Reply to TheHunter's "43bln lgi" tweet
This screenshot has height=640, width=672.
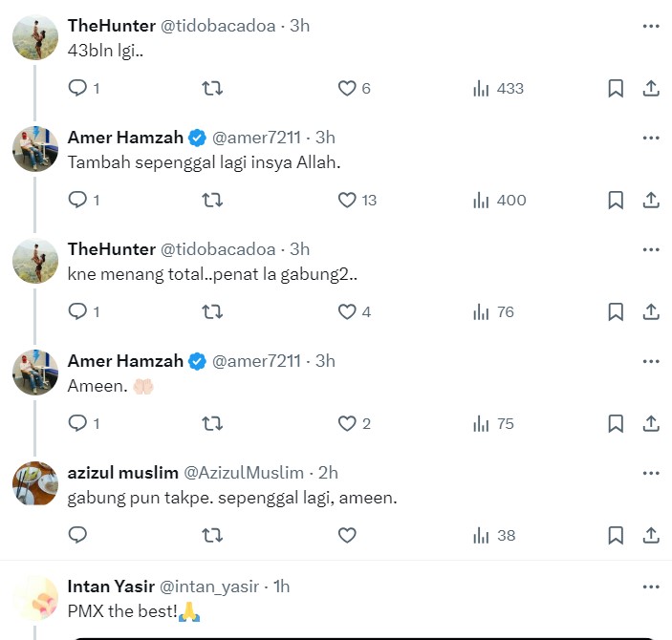[x=78, y=89]
